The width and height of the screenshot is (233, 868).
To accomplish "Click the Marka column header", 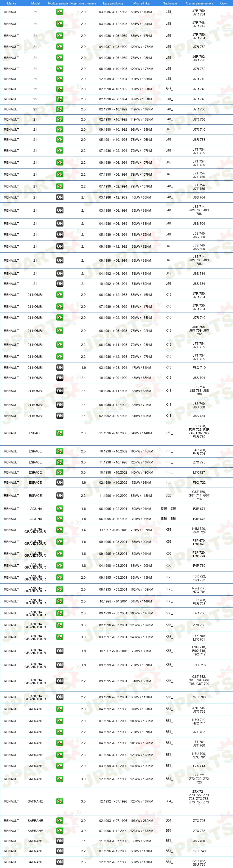I will coord(11,3).
